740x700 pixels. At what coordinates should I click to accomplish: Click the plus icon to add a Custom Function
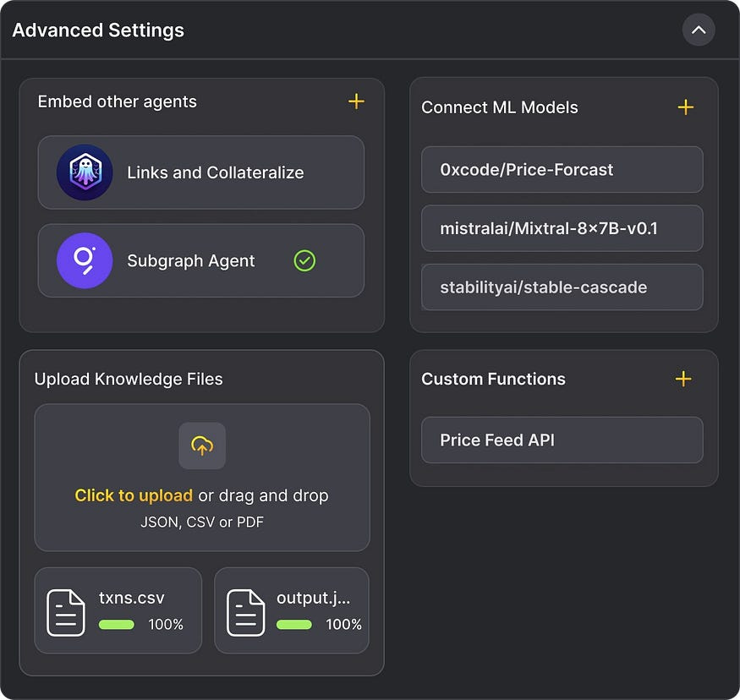tap(682, 379)
